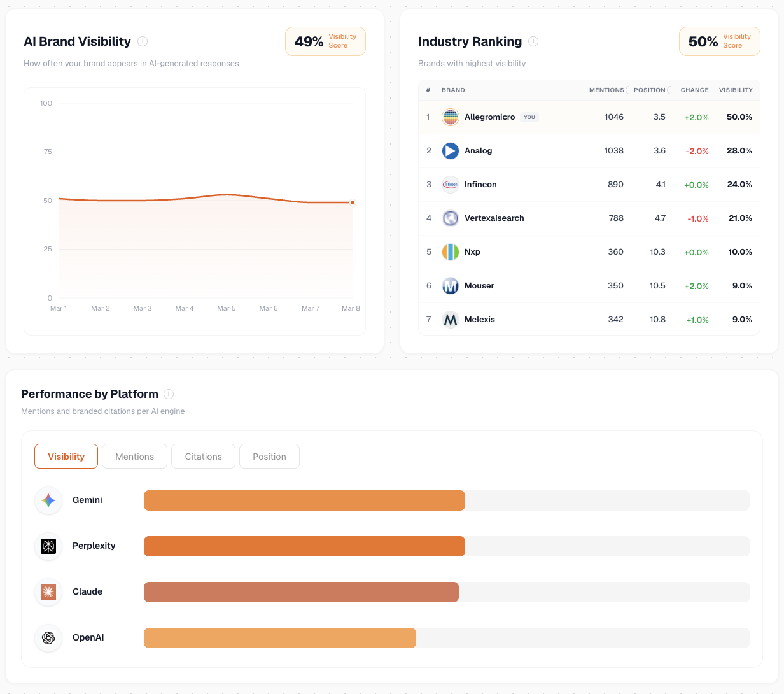Click the Mouser brand logo
This screenshot has width=784, height=694.
(x=450, y=286)
